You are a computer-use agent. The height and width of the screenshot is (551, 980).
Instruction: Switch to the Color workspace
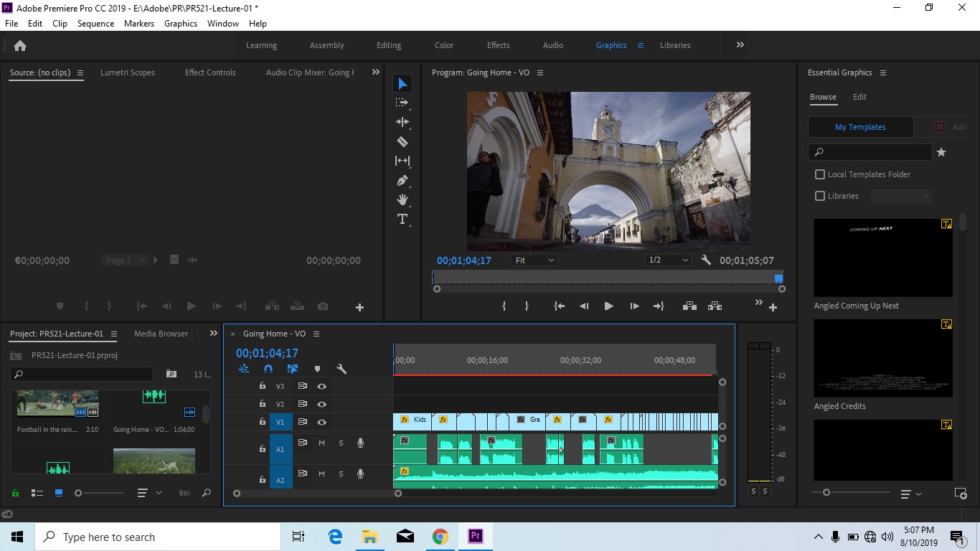point(444,45)
